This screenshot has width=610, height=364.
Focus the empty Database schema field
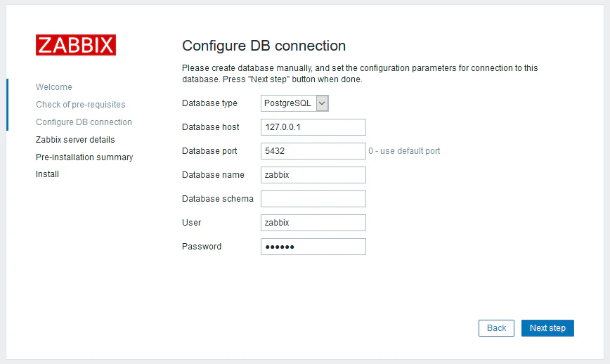pos(313,199)
